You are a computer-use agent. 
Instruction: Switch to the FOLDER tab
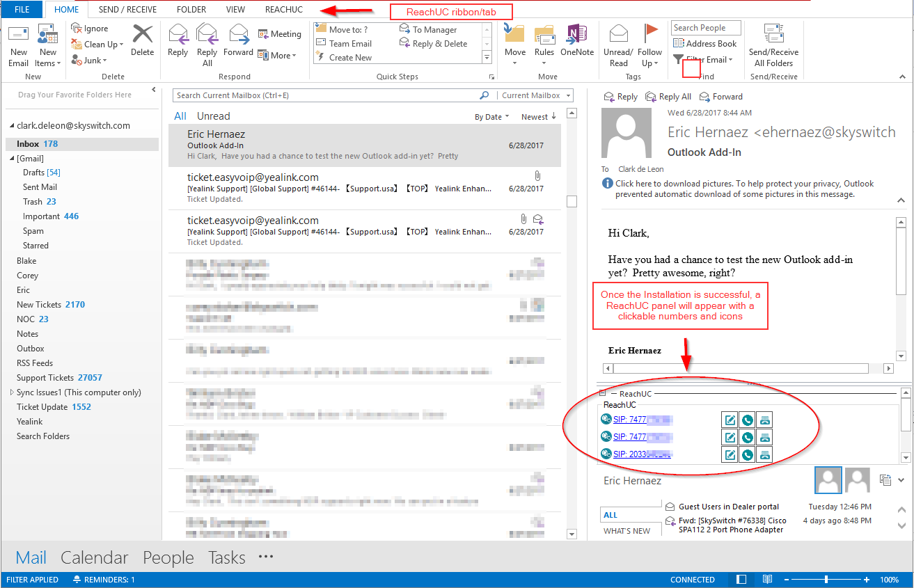point(191,9)
